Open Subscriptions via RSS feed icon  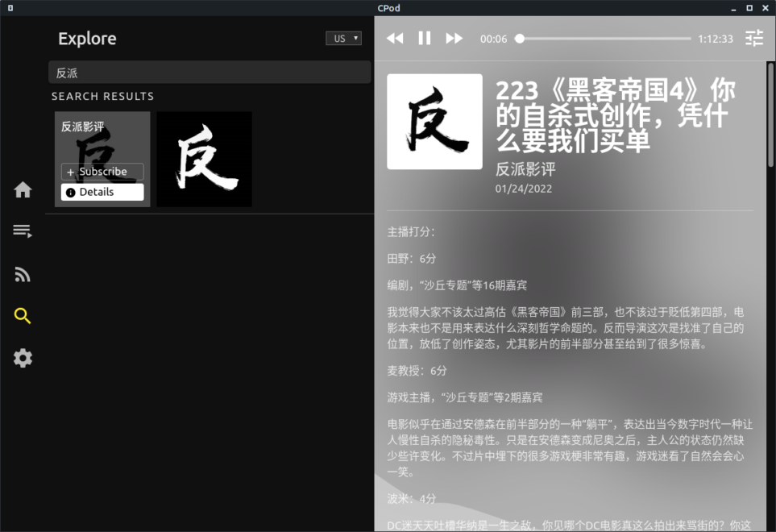(x=23, y=274)
